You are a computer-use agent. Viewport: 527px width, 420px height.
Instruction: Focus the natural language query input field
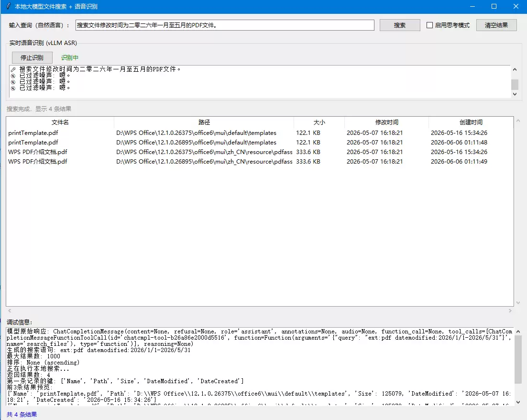[225, 25]
